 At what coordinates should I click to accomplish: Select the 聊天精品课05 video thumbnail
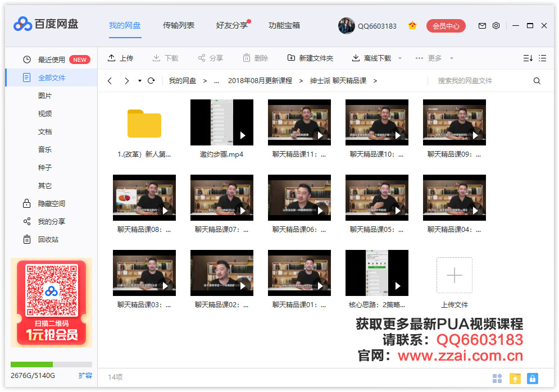click(377, 198)
